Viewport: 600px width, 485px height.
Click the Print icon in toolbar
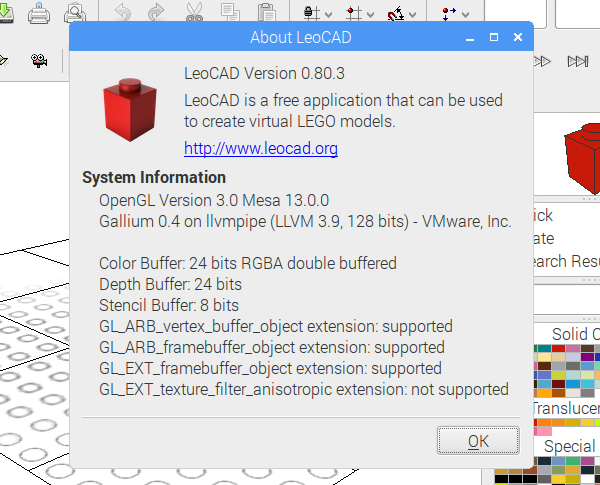[x=39, y=13]
